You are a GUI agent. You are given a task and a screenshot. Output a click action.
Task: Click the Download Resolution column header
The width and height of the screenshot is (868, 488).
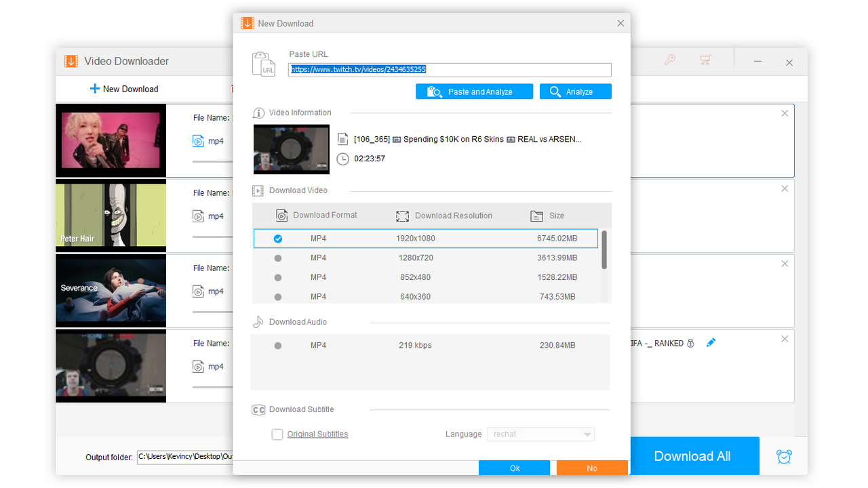444,216
